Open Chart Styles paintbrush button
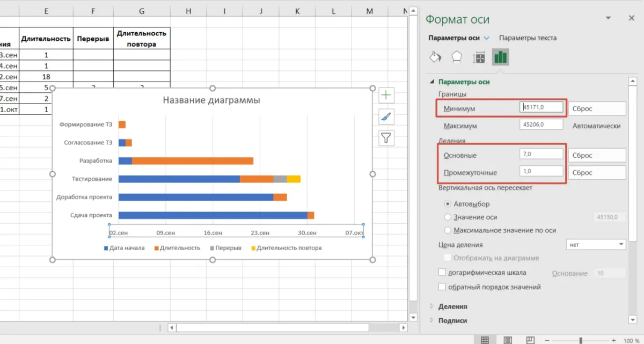Screen dimensions: 644x344 [386, 116]
